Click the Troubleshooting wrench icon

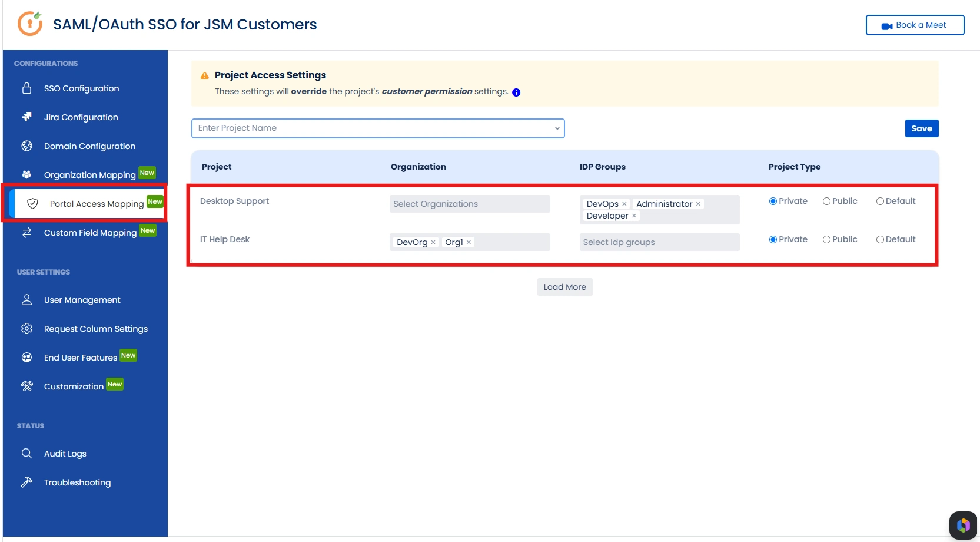pos(27,482)
